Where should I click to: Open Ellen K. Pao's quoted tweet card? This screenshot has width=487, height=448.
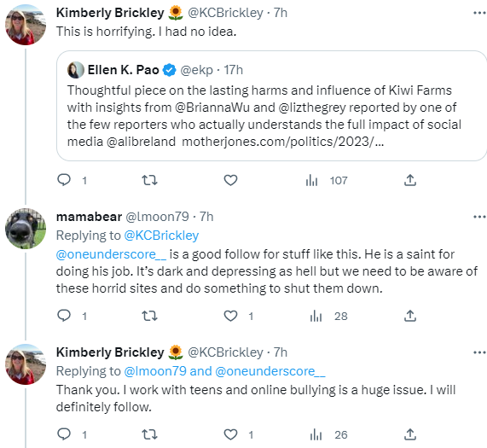pos(271,106)
